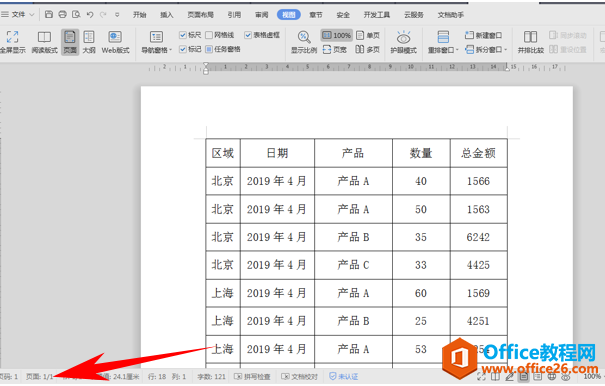Open the 页面布局 Page Layout tab

200,15
